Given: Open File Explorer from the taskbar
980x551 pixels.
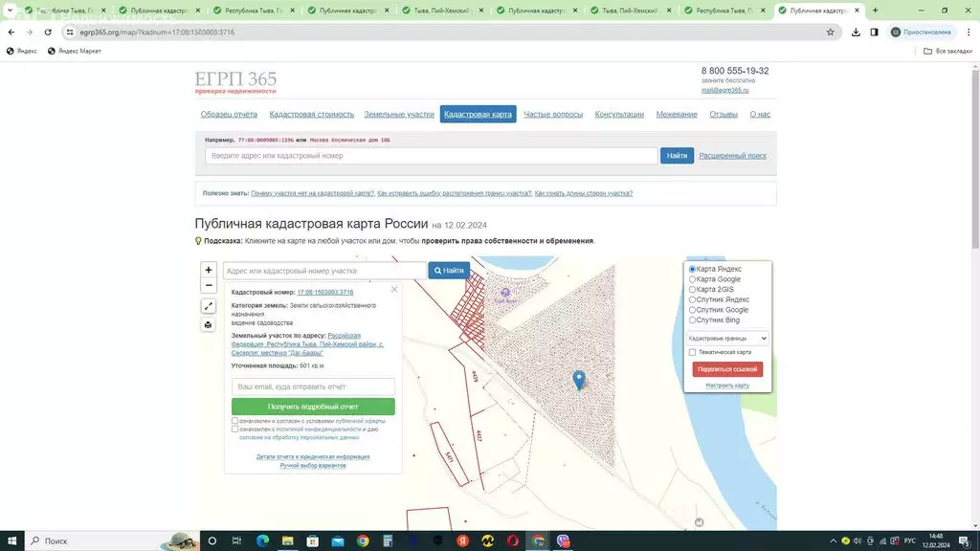Looking at the screenshot, I should coord(287,541).
